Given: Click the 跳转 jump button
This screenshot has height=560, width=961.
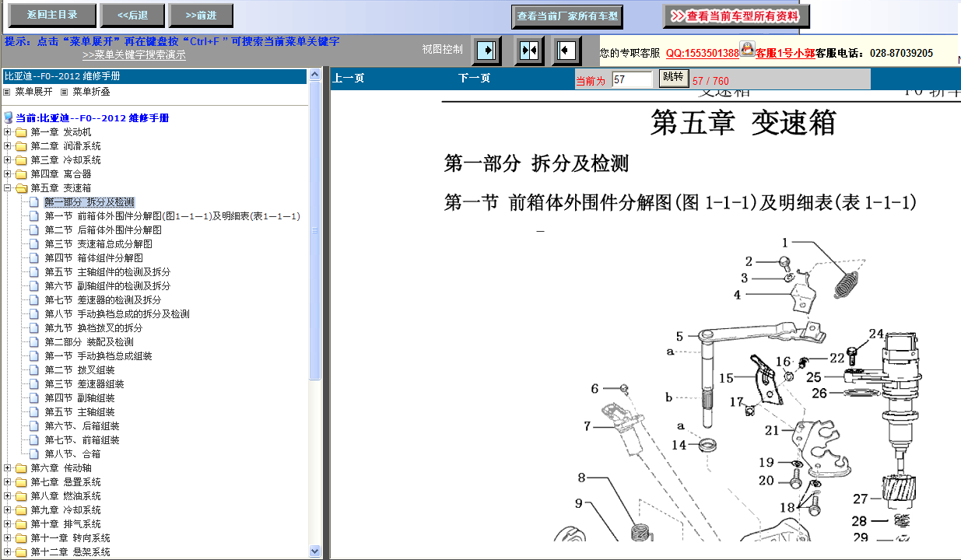Looking at the screenshot, I should (x=673, y=77).
